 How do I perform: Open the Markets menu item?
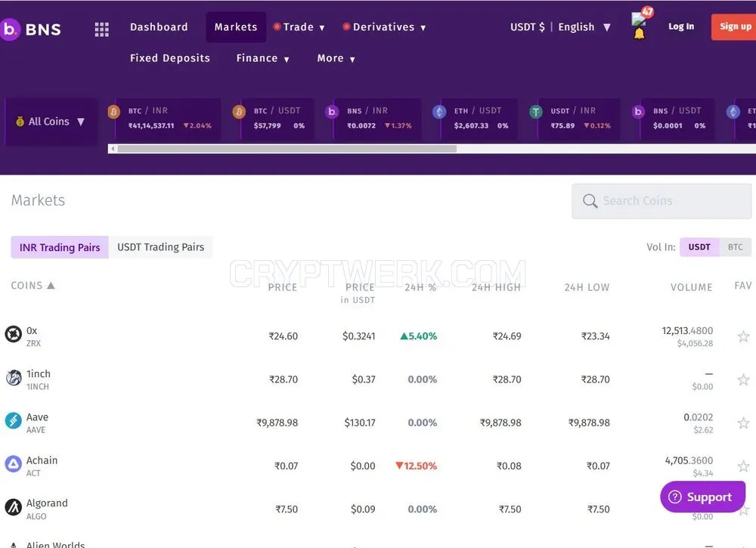(x=236, y=27)
